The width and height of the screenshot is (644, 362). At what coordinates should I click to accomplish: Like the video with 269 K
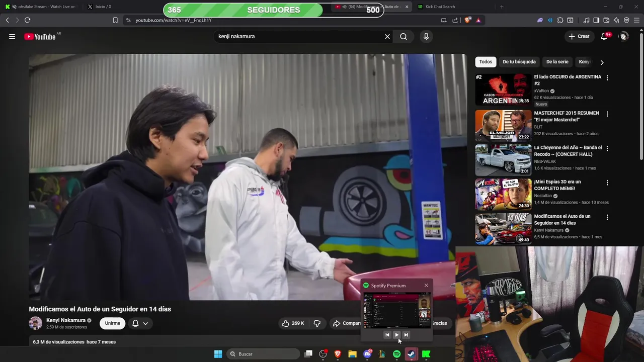[x=293, y=323]
